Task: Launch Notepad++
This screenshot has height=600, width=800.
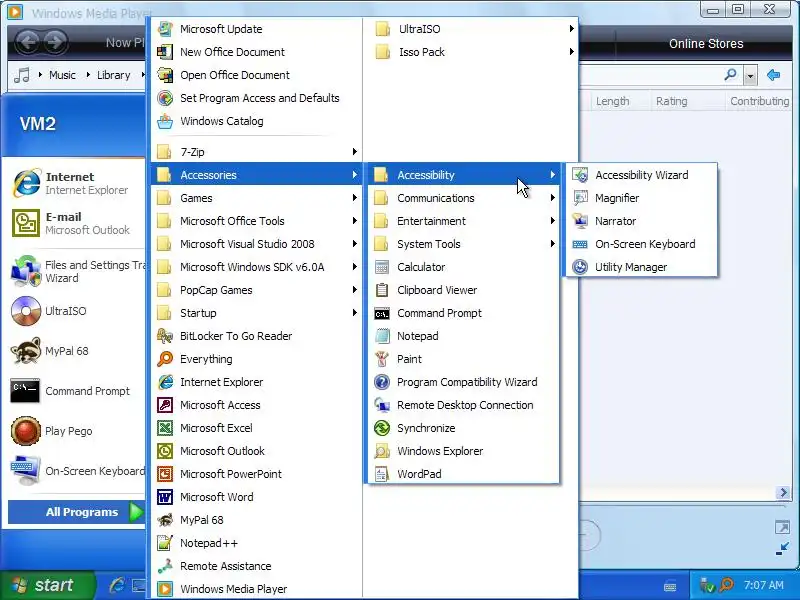Action: 257,543
